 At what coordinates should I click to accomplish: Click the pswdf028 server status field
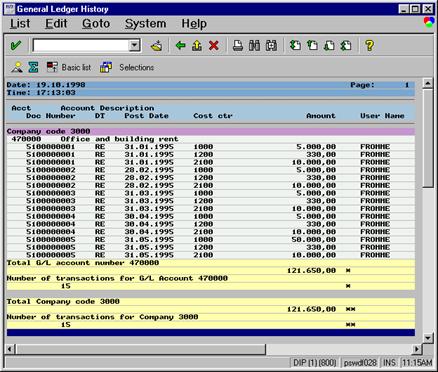[x=360, y=362]
